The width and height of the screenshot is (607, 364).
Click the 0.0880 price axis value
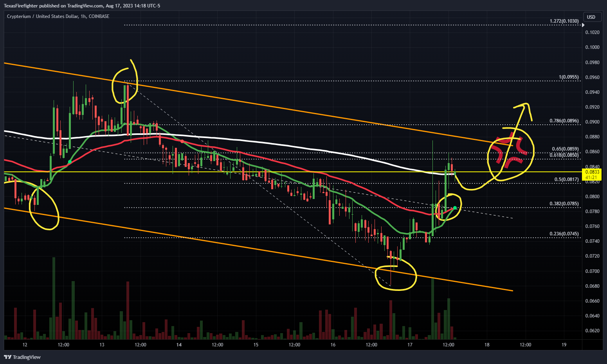tap(592, 136)
